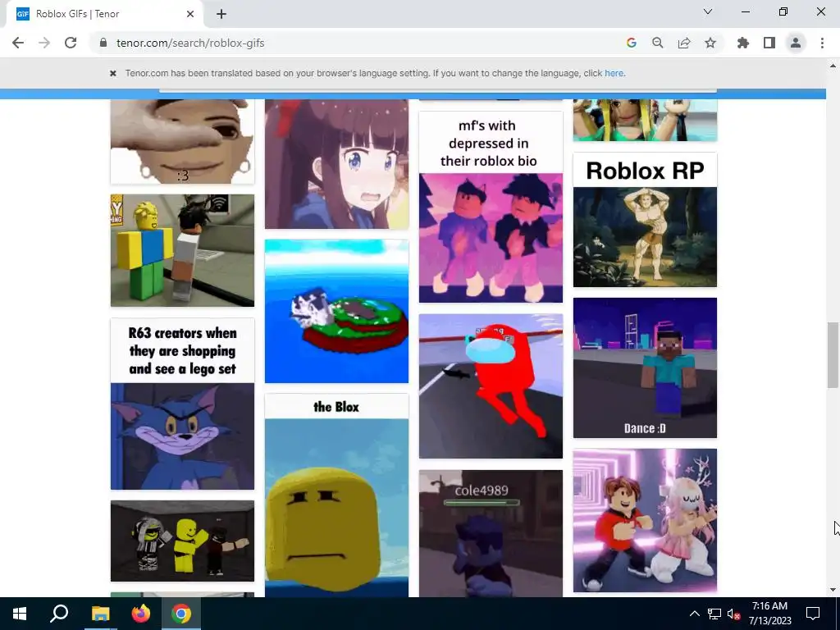840x630 pixels.
Task: Open the partially visible top-right beach GIF
Action: pos(645,120)
